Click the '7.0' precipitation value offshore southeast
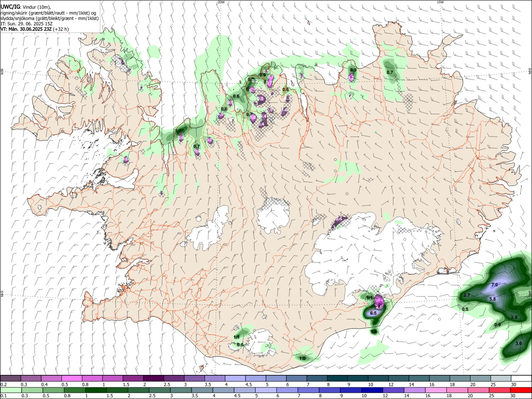The width and height of the screenshot is (532, 399). point(495,285)
